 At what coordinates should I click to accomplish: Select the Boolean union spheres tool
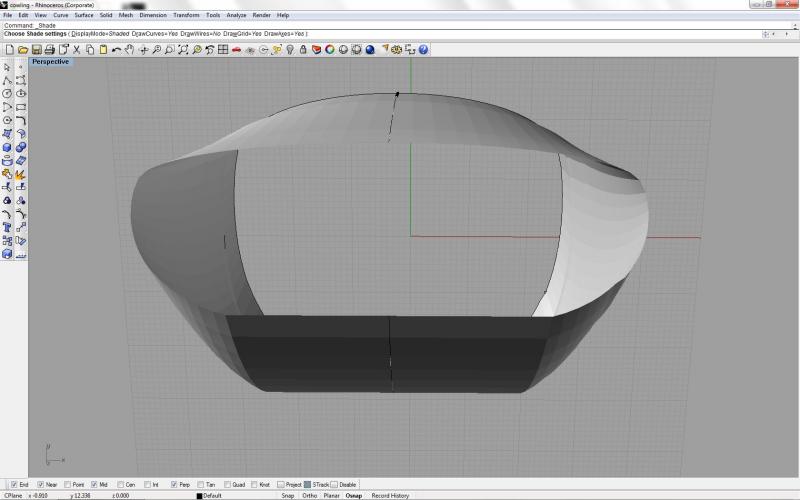pyautogui.click(x=21, y=147)
